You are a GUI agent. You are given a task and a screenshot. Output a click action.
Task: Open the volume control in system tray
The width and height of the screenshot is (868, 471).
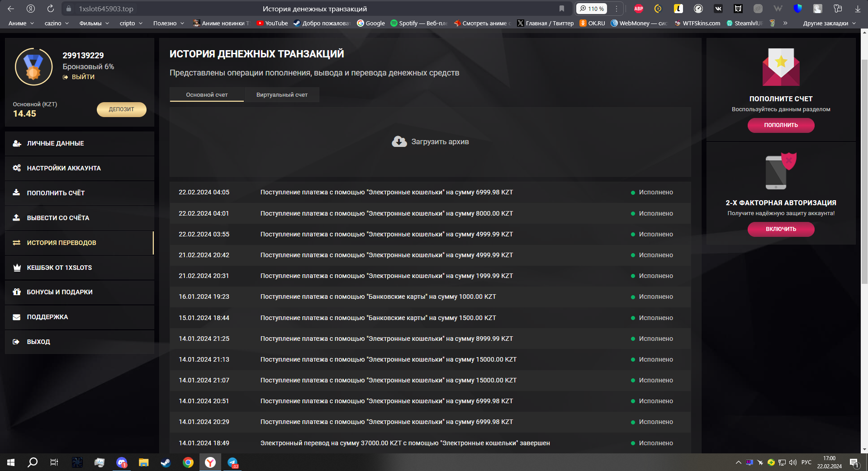coord(793,462)
